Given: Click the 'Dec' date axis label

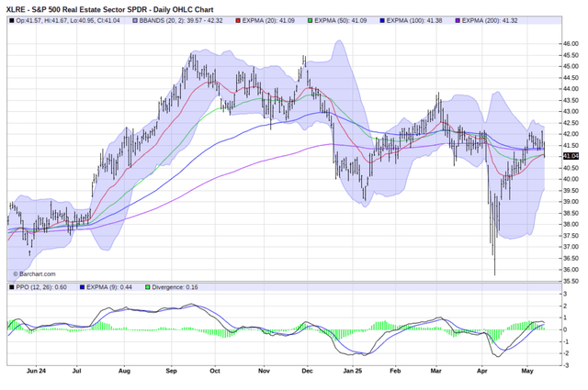Looking at the screenshot, I should tap(307, 371).
